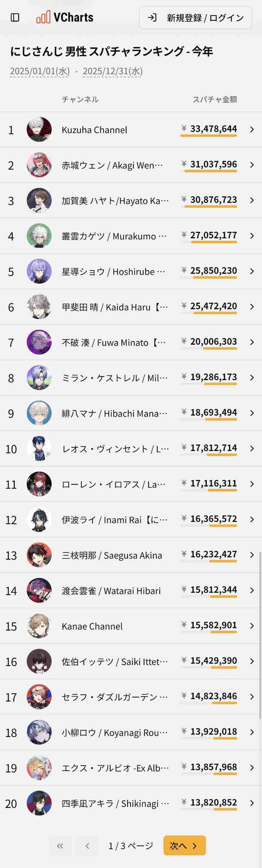Click the チャンネル column header
This screenshot has width=262, height=868.
pos(80,99)
